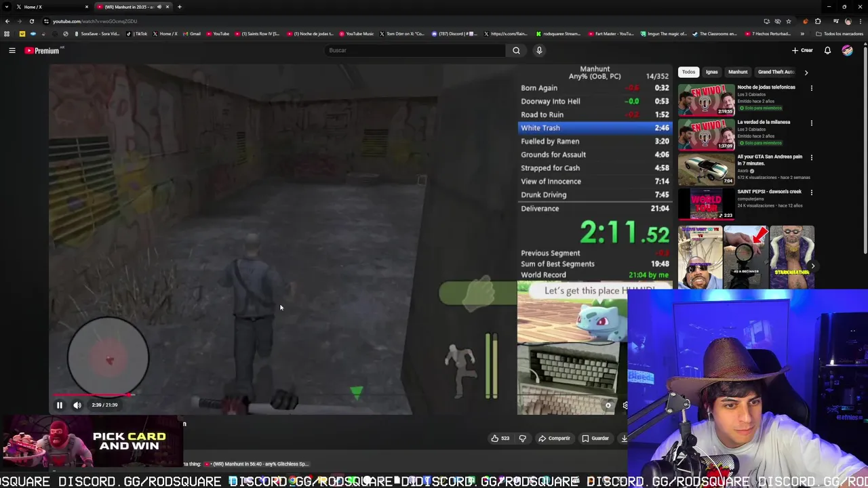Open the Imgur bookmark
Viewport: 868px width, 488px height.
coord(664,34)
